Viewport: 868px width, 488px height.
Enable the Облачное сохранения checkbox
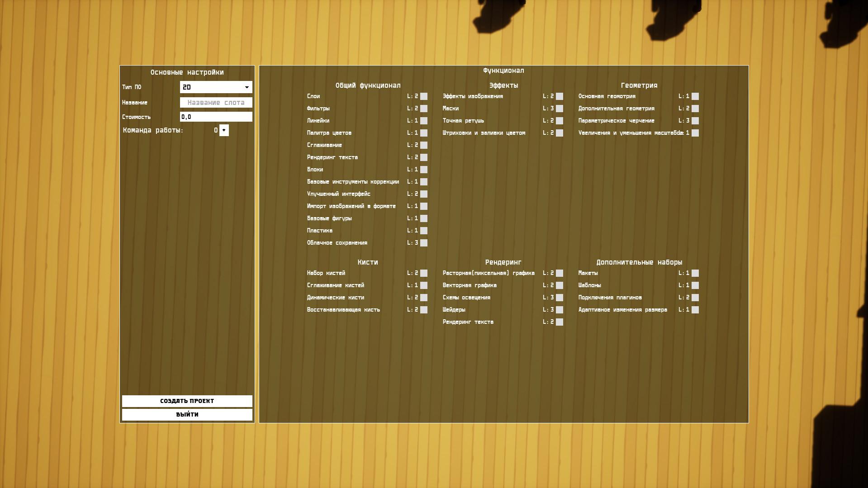(x=424, y=243)
